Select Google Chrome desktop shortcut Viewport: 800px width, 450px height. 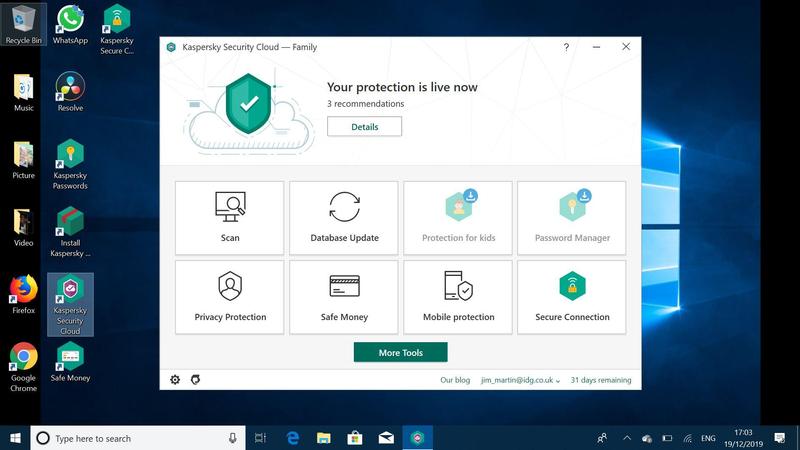(x=23, y=367)
